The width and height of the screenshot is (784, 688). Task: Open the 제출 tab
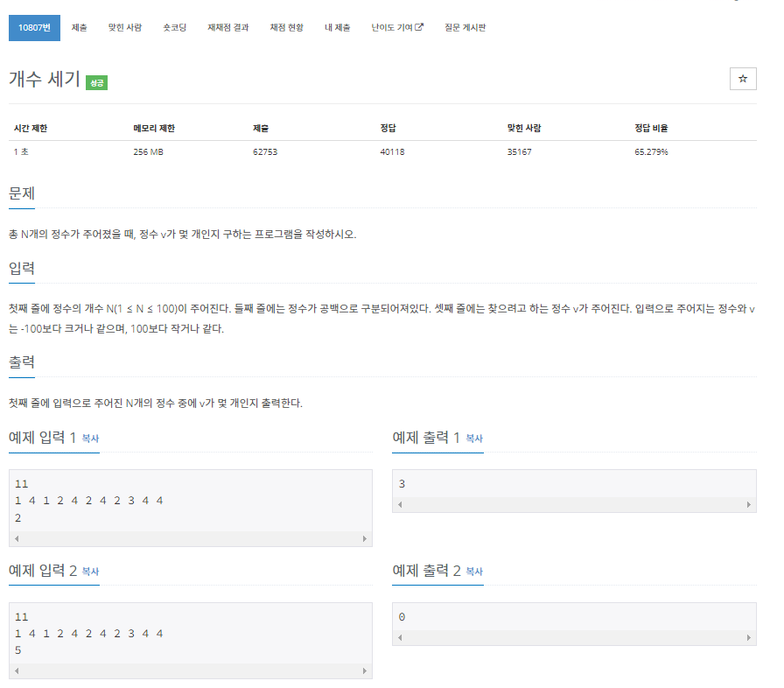pyautogui.click(x=79, y=28)
